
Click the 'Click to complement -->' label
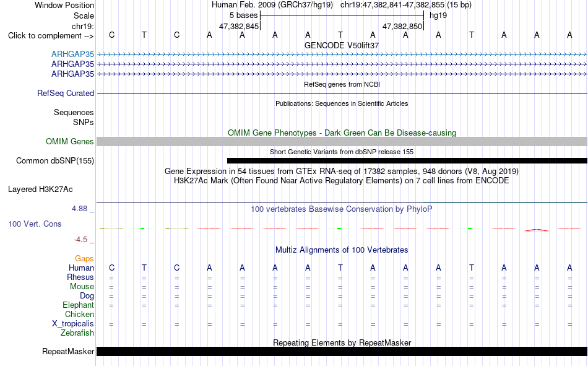coord(51,36)
